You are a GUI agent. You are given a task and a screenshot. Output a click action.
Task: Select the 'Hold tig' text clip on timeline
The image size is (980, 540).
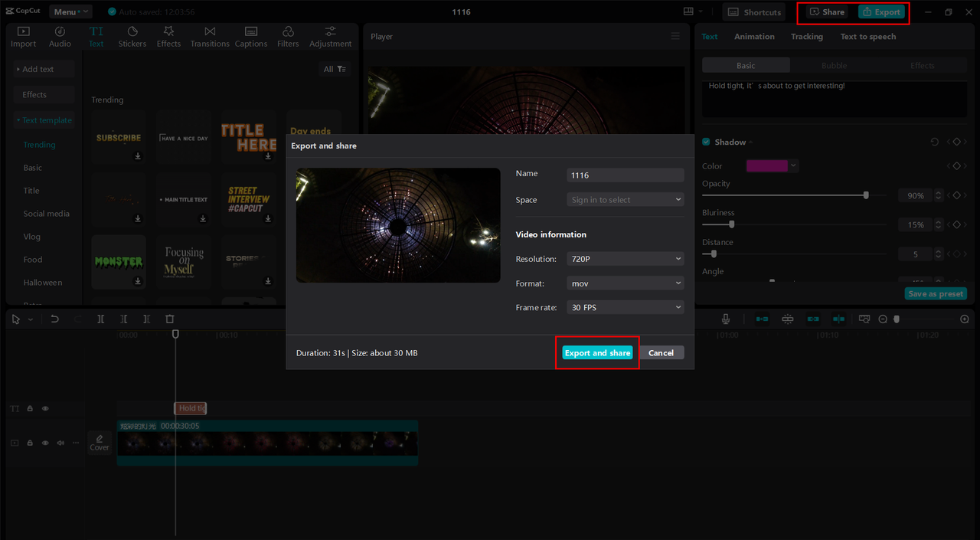coord(191,409)
